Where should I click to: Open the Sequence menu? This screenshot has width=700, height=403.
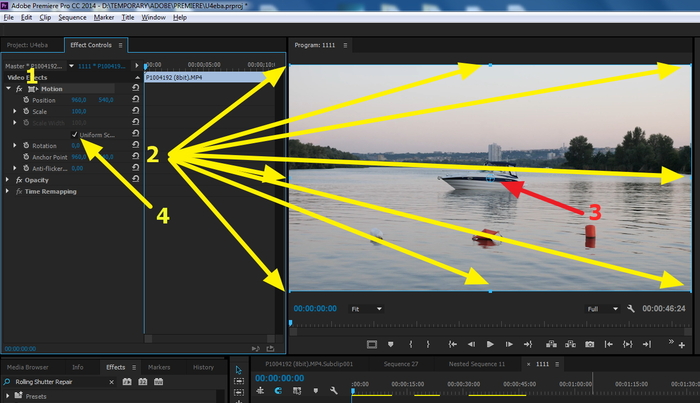pyautogui.click(x=72, y=17)
